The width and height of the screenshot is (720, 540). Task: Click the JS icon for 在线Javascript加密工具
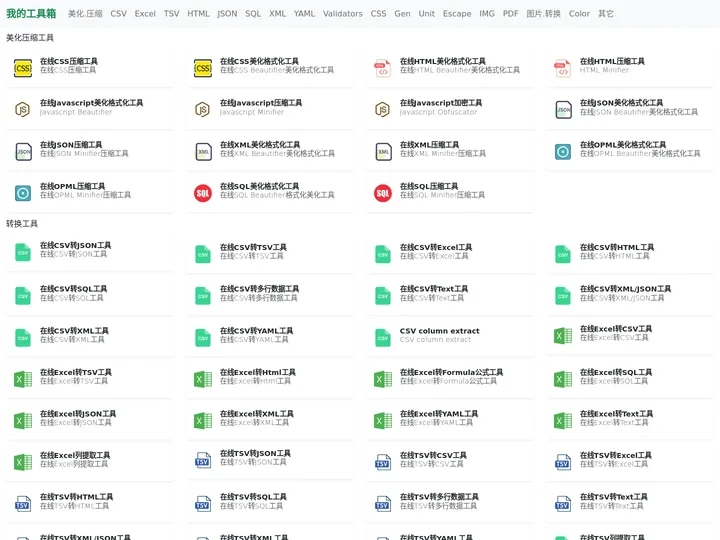(382, 109)
